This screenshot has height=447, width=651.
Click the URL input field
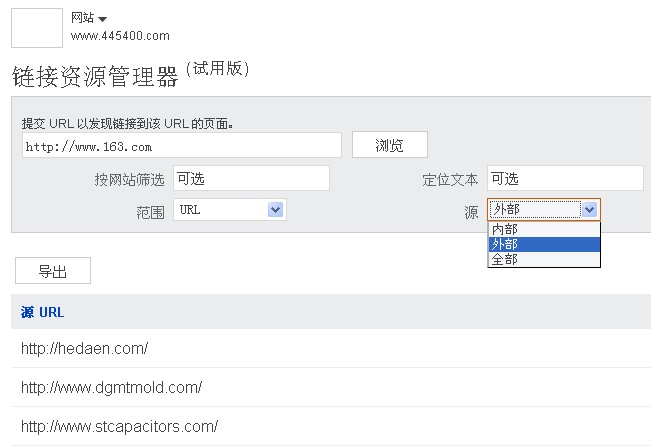181,146
